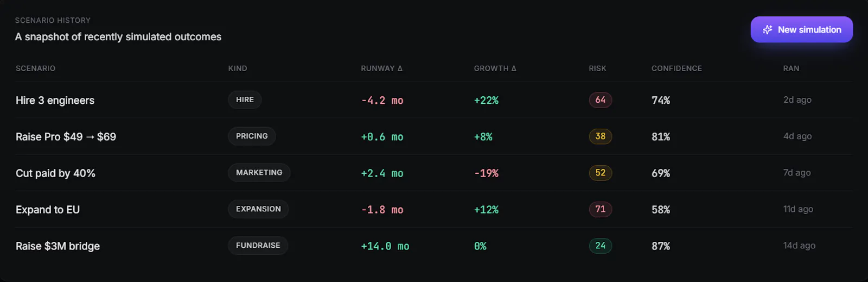The height and width of the screenshot is (282, 868).
Task: Open Raise Pro $49 → $69 scenario
Action: point(66,137)
